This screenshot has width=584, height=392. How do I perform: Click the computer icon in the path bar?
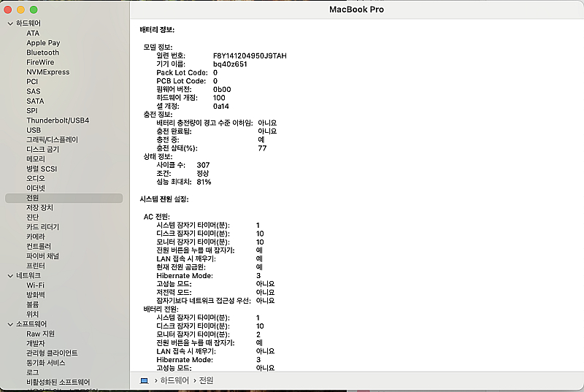pos(144,380)
